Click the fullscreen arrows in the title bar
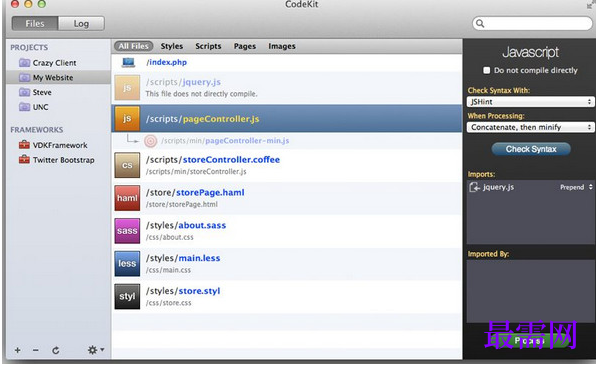596x366 pixels. coord(590,5)
